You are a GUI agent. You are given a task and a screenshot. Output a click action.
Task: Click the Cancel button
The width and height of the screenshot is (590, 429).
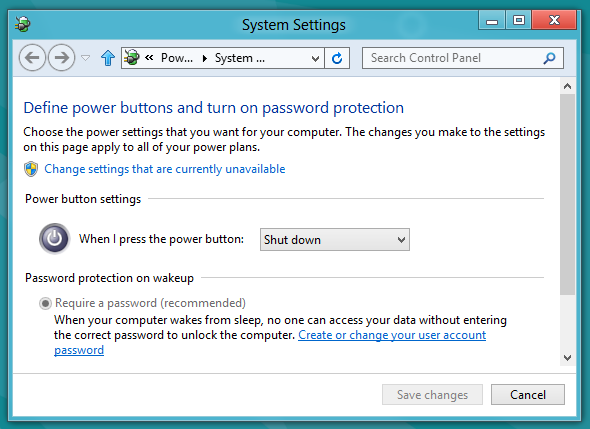coord(528,394)
